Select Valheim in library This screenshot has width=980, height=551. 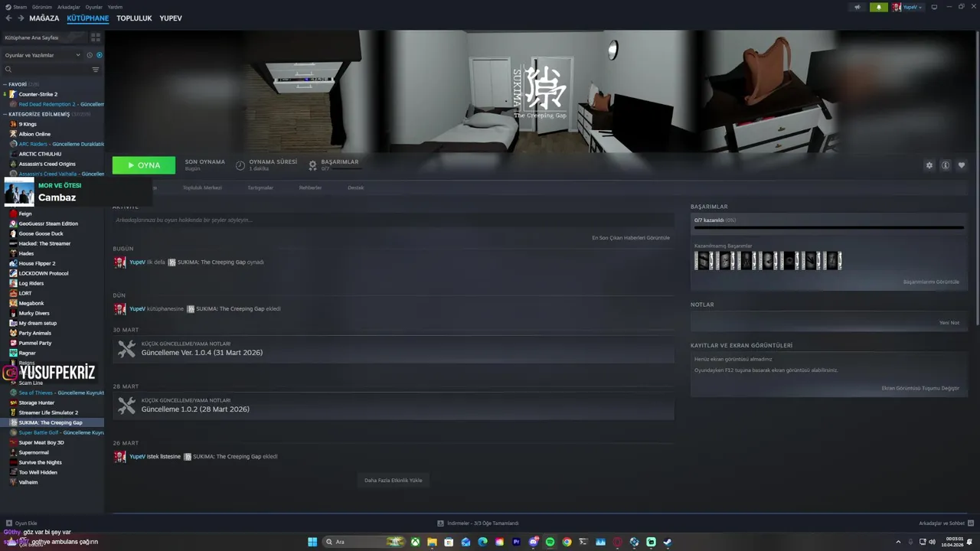[x=28, y=482]
